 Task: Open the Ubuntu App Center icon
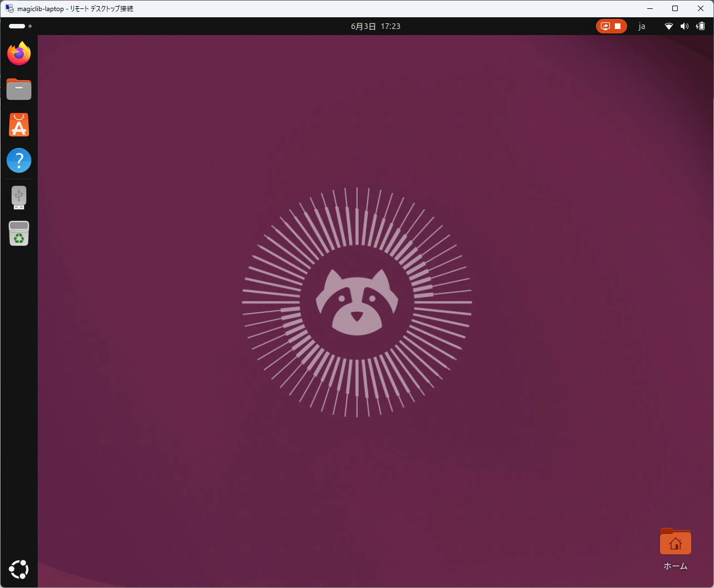[19, 125]
